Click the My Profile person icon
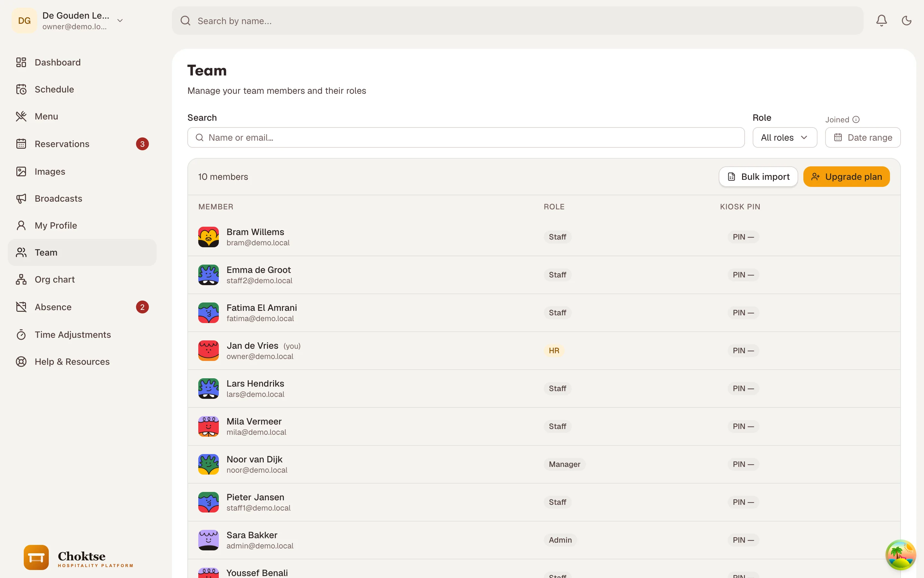This screenshot has height=578, width=924. [x=21, y=225]
